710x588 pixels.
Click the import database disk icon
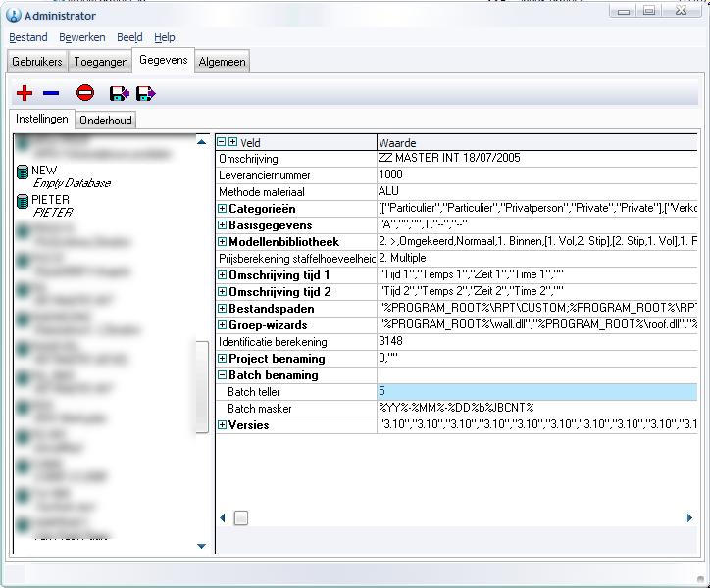[x=120, y=94]
